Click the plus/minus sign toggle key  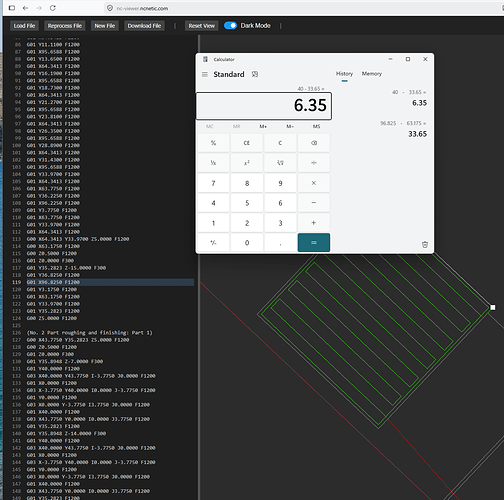pyautogui.click(x=213, y=243)
